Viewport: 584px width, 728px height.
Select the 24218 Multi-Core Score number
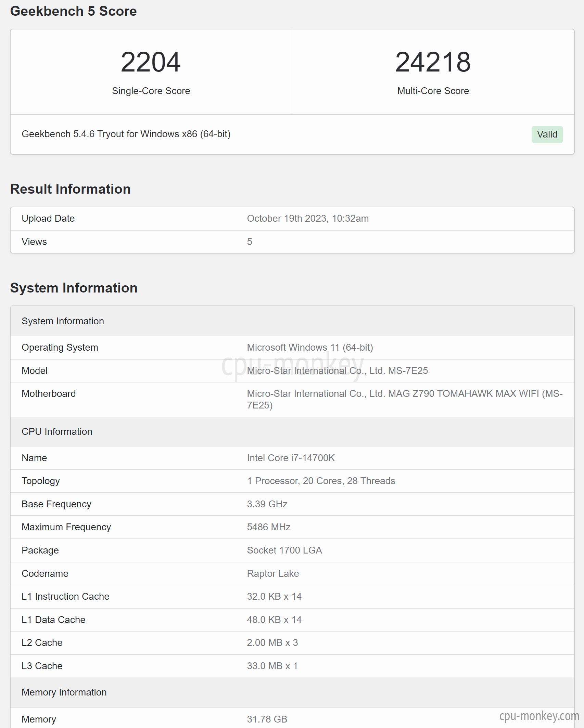click(433, 62)
